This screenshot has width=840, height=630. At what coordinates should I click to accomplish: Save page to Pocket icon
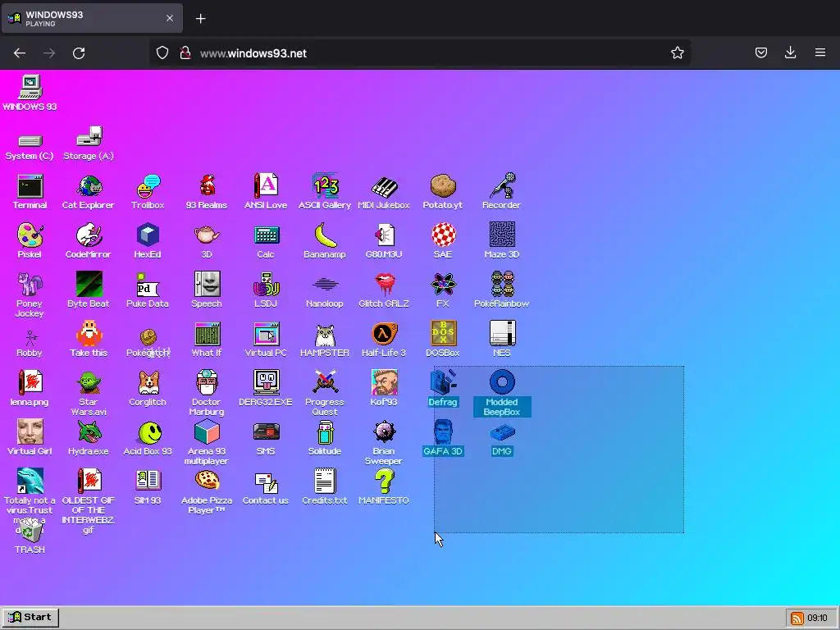(x=761, y=52)
